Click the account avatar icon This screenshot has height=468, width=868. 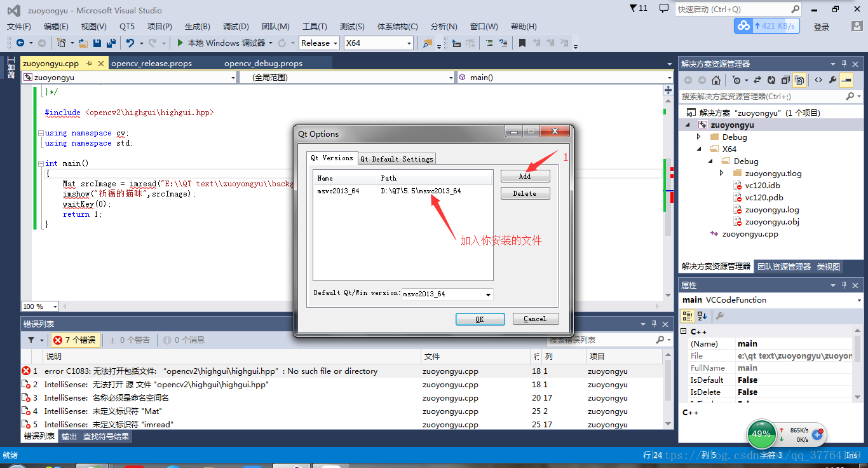tap(857, 26)
